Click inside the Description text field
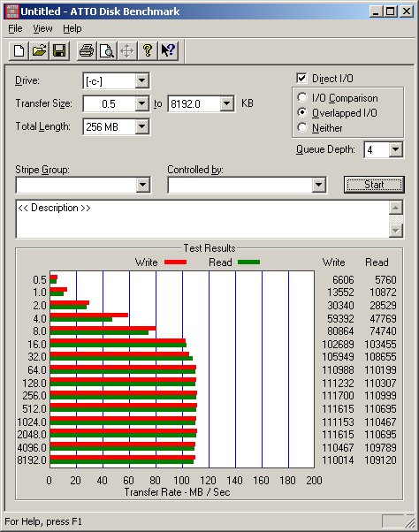The width and height of the screenshot is (419, 532). click(202, 219)
